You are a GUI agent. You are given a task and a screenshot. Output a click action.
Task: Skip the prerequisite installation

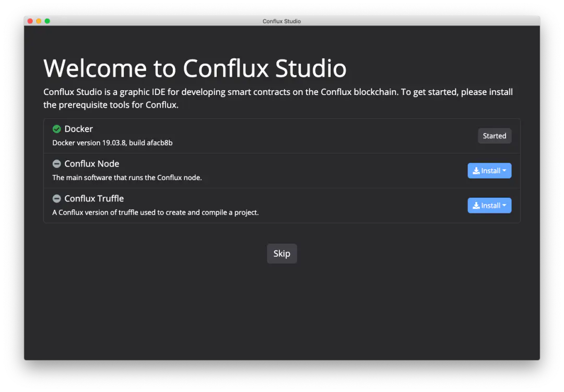(x=281, y=254)
